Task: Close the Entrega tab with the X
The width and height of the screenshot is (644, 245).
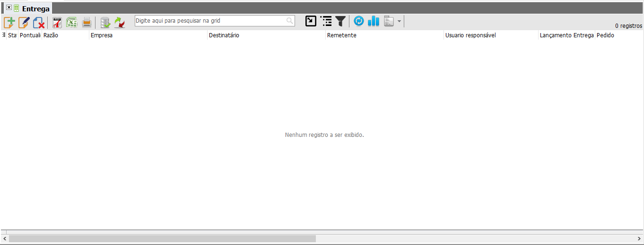Action: point(9,8)
